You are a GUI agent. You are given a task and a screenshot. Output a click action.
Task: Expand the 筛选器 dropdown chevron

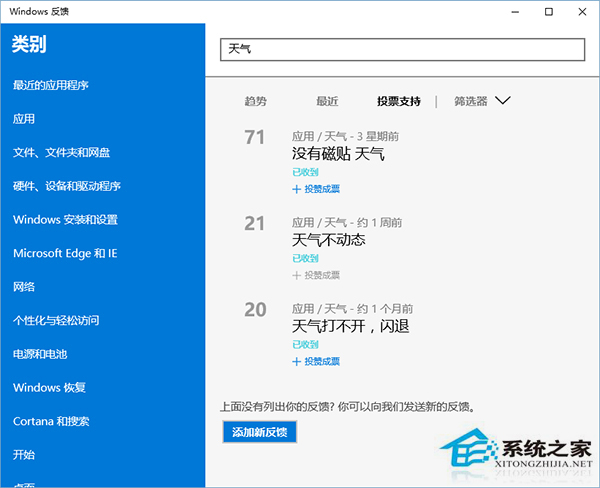503,101
